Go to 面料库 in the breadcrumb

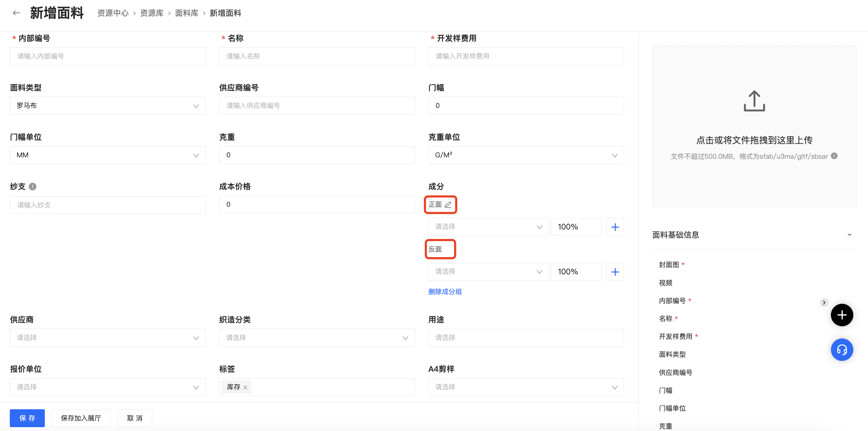coord(187,13)
